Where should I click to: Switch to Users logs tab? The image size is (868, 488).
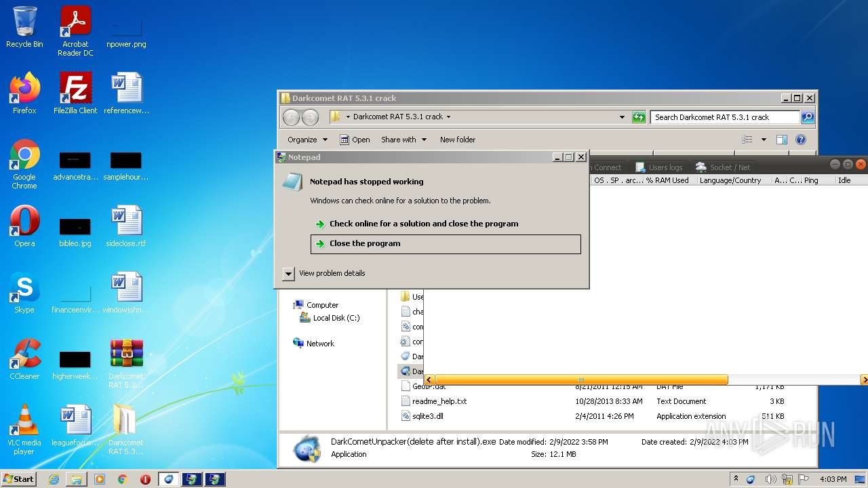[658, 167]
